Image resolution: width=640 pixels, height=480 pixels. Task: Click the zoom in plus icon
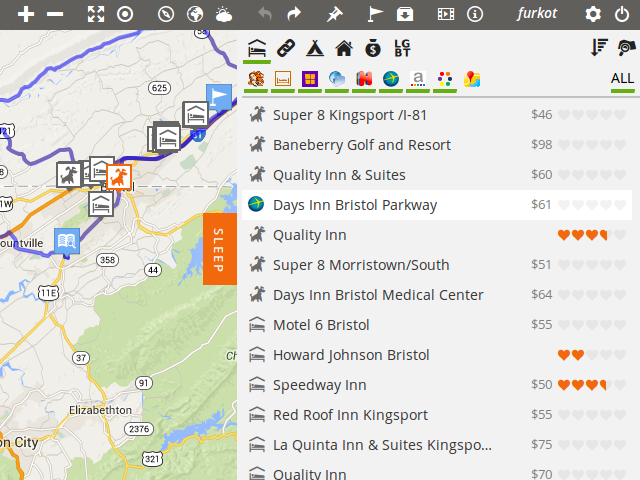tap(26, 14)
